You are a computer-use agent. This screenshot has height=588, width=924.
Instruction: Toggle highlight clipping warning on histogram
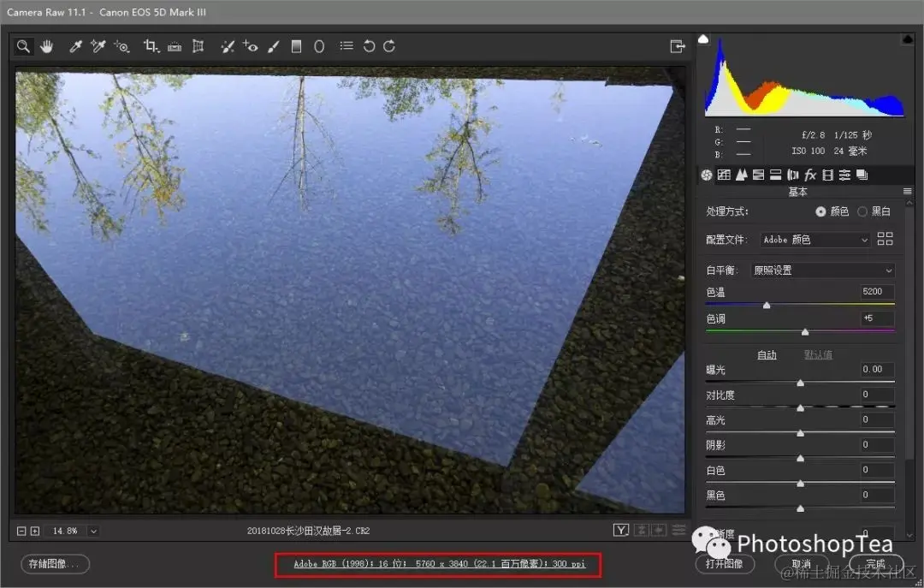click(x=908, y=39)
